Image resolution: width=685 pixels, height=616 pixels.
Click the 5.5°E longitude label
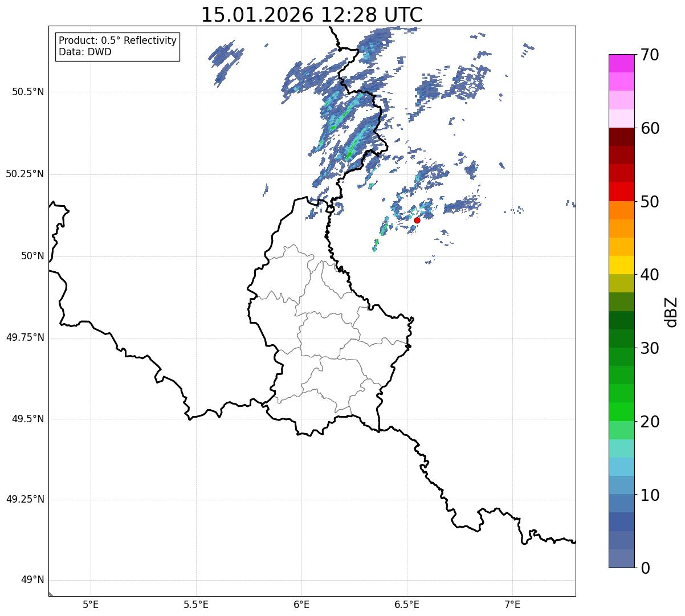pos(196,605)
